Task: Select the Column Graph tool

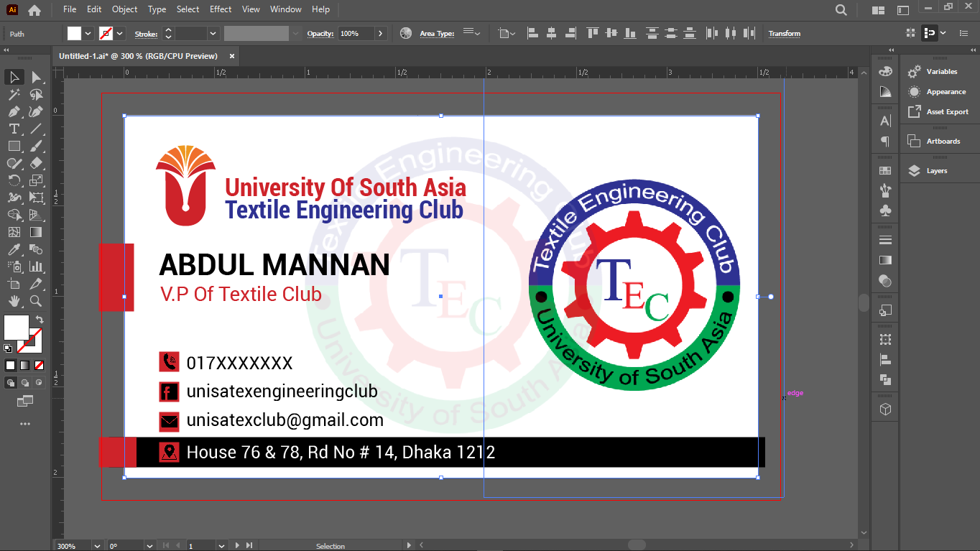Action: 36,267
